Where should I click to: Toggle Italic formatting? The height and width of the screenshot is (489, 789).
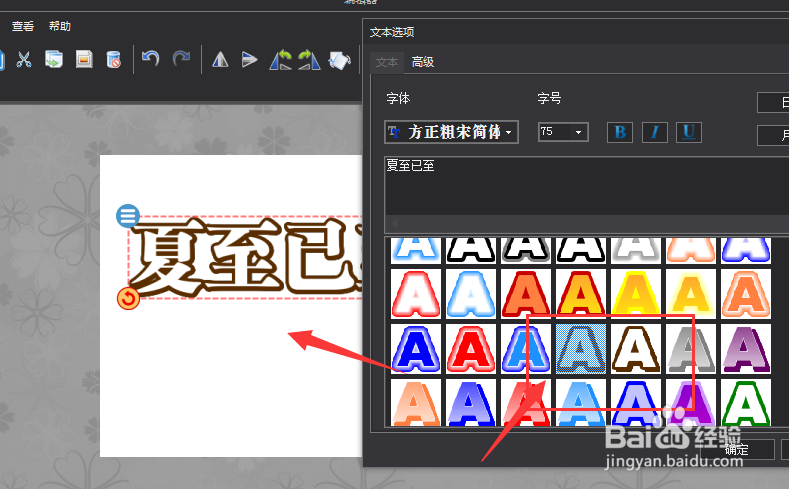pyautogui.click(x=655, y=132)
